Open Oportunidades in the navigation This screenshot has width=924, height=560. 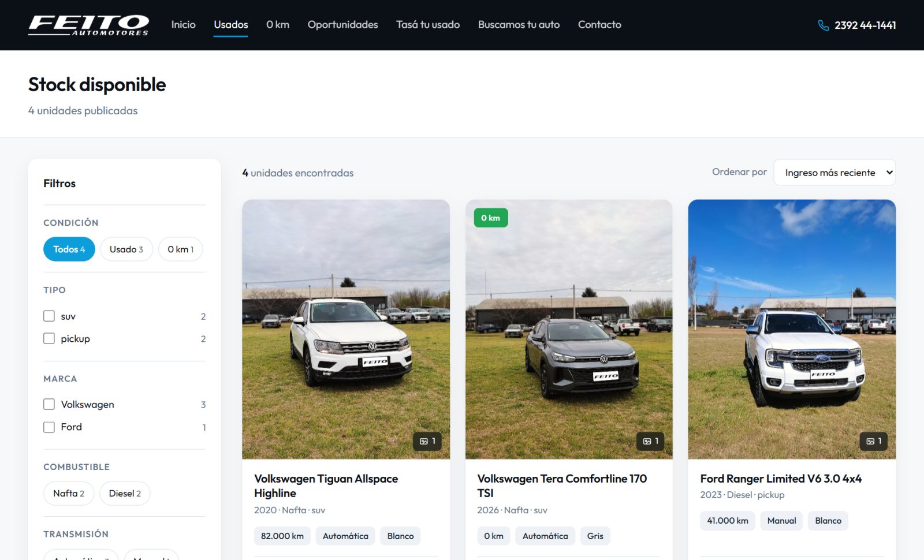pos(342,25)
